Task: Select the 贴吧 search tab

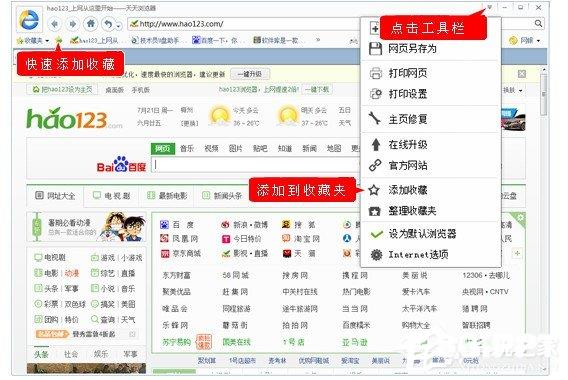Action: [260, 148]
